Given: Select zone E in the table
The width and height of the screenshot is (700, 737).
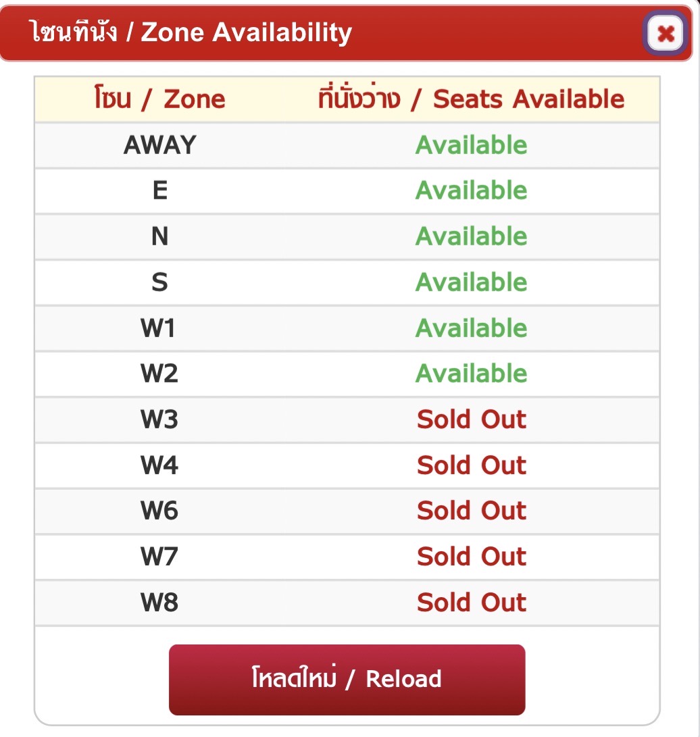Looking at the screenshot, I should point(159,190).
